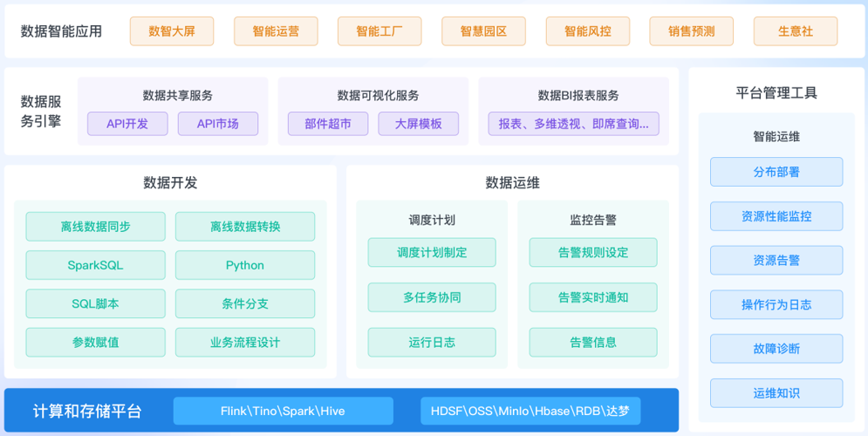Click the Flink\Tino\Spark\Hive box
Viewport: 868px width, 436px height.
pyautogui.click(x=284, y=411)
